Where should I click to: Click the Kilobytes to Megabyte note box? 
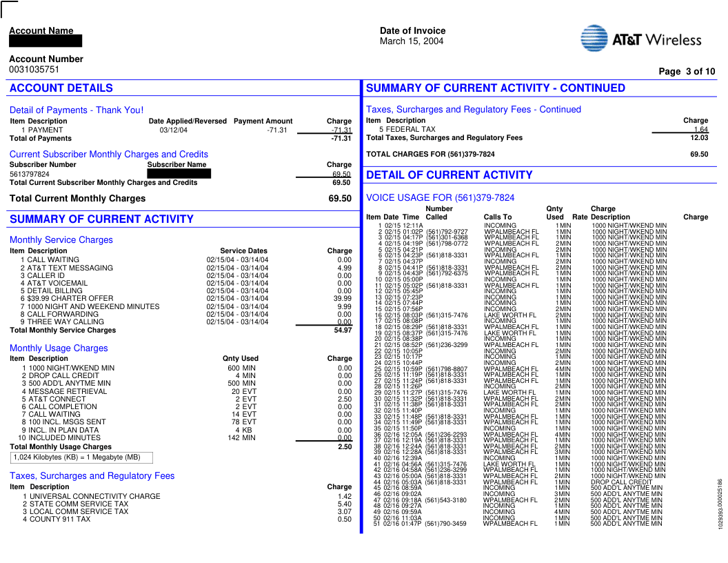tap(81, 457)
